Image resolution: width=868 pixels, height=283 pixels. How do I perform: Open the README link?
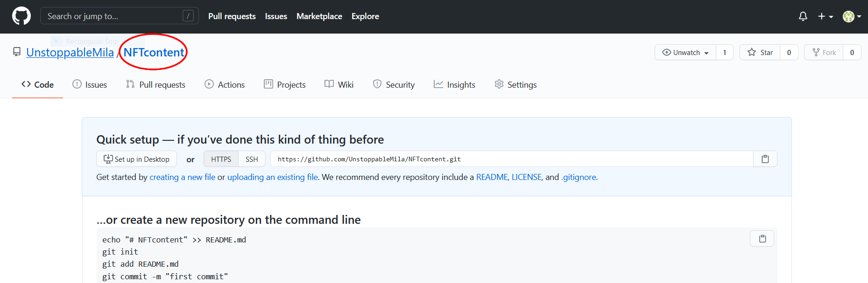pos(492,177)
